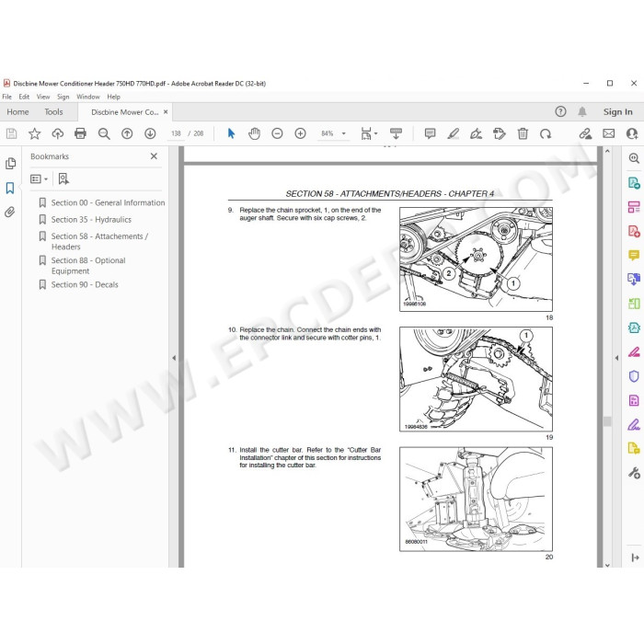Click the page number field 138

pos(176,133)
